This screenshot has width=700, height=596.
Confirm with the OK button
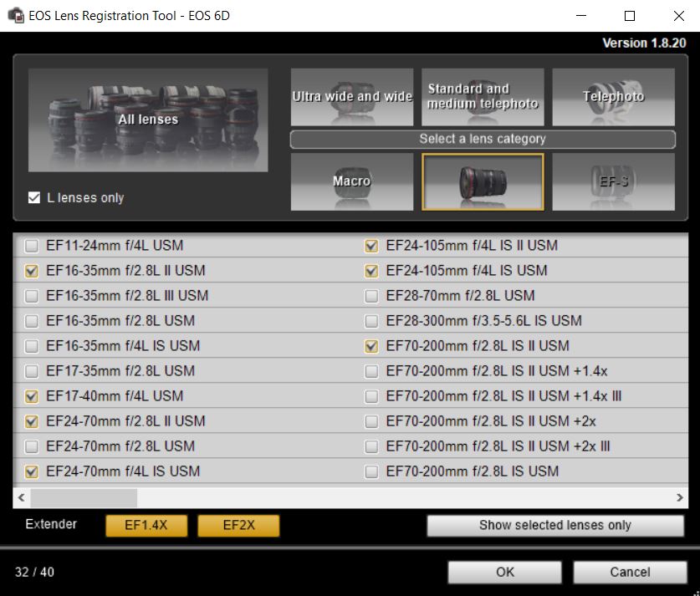point(505,572)
